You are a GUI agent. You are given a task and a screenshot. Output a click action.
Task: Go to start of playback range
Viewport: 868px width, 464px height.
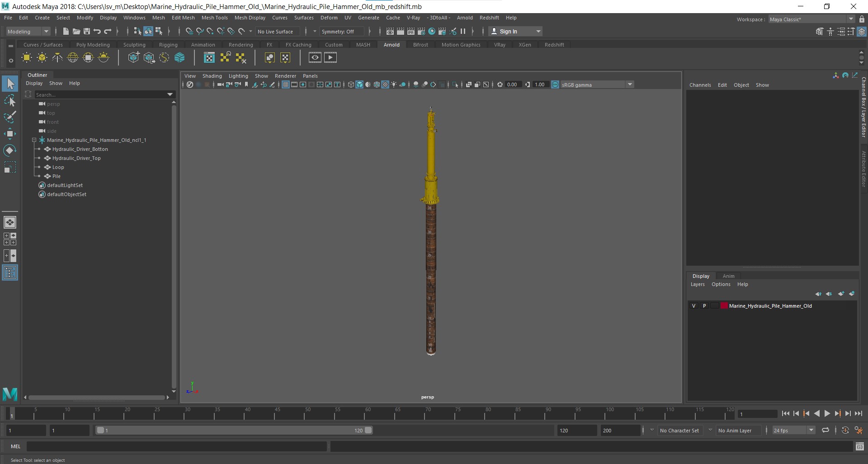pos(786,413)
